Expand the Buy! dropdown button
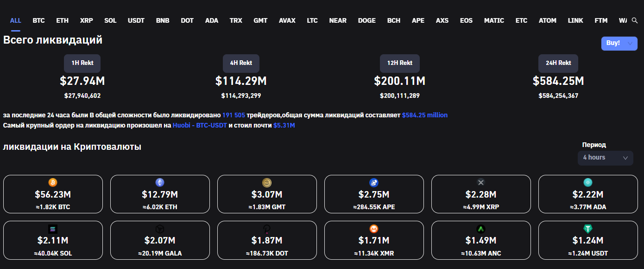Image resolution: width=644 pixels, height=269 pixels. [619, 43]
